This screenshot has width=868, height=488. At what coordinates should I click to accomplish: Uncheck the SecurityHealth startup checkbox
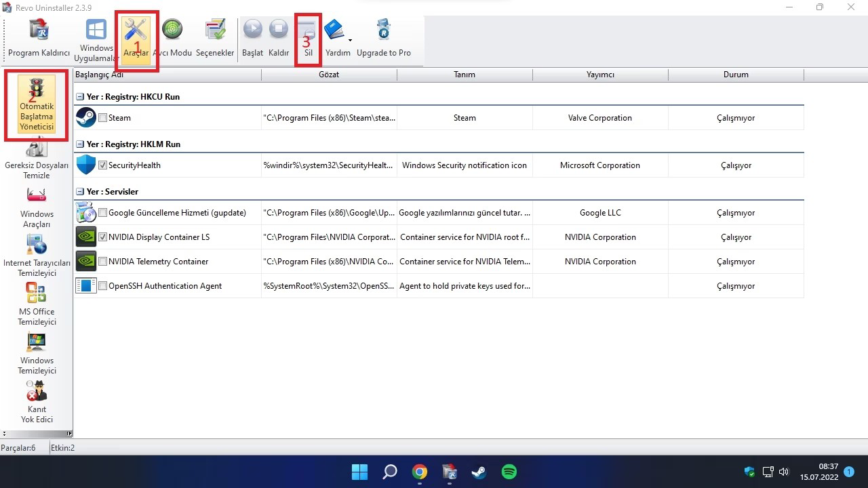coord(102,165)
